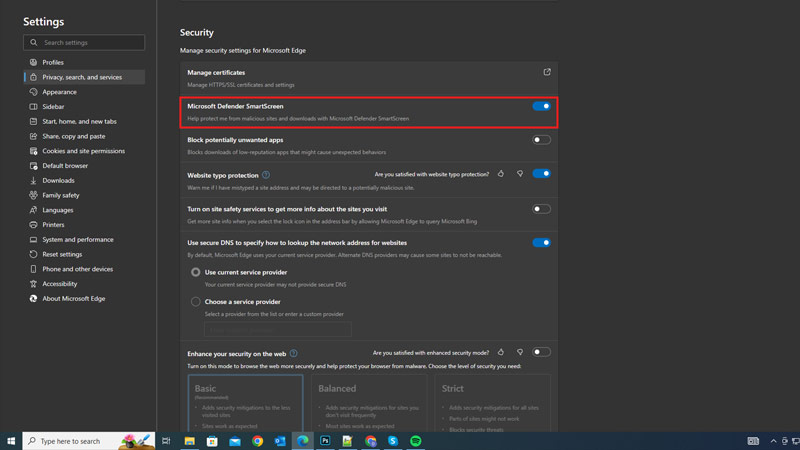The width and height of the screenshot is (800, 450).
Task: Give thumbs up for website typo protection
Action: (501, 174)
